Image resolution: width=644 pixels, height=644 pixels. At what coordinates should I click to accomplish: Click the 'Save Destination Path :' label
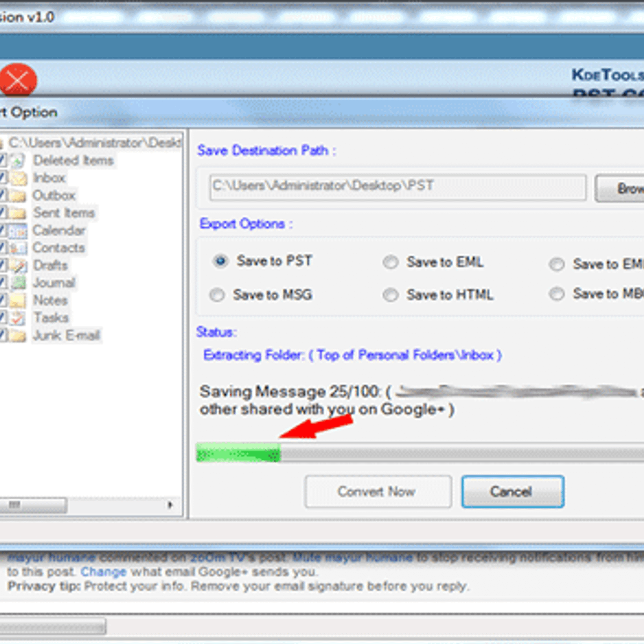(267, 150)
